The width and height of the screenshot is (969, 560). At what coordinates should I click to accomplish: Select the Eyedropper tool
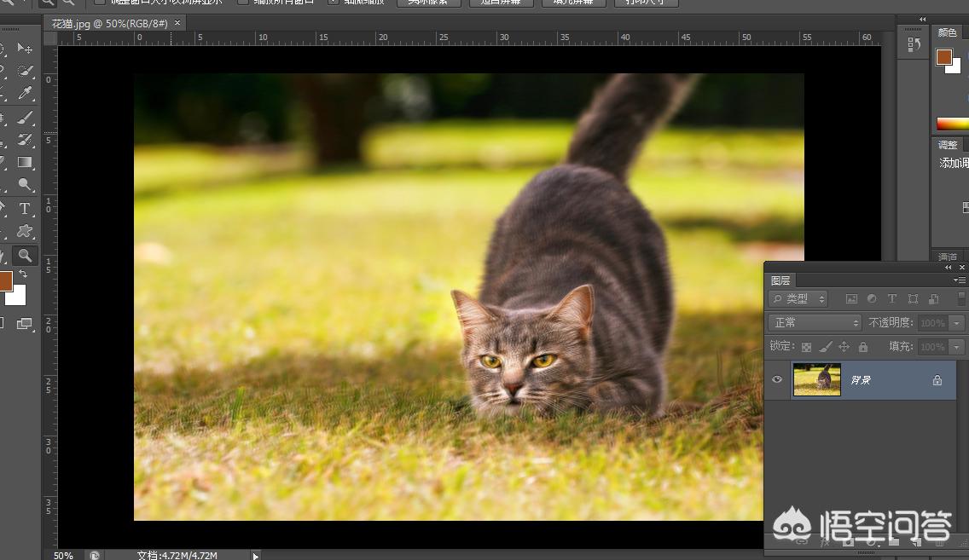pyautogui.click(x=25, y=93)
